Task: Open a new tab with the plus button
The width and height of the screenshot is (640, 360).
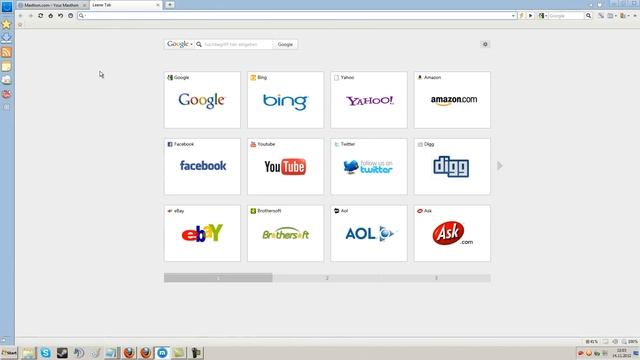Action: (x=170, y=5)
